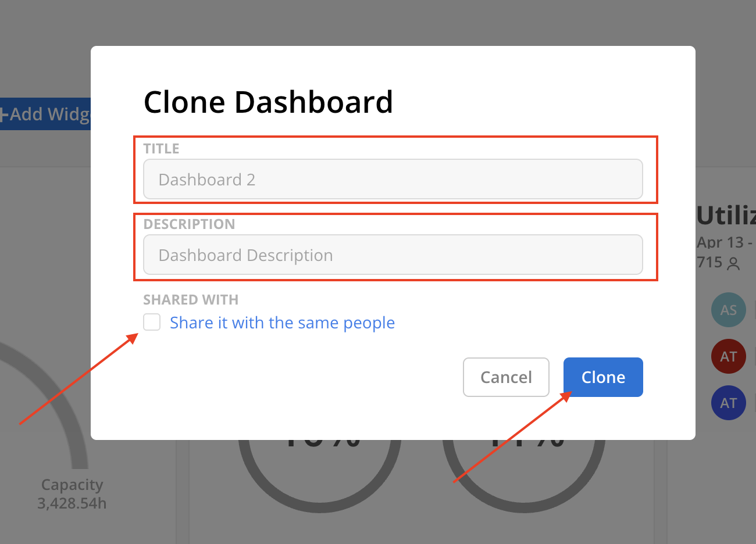Click the person icon beside 715
This screenshot has width=756, height=544.
(734, 264)
